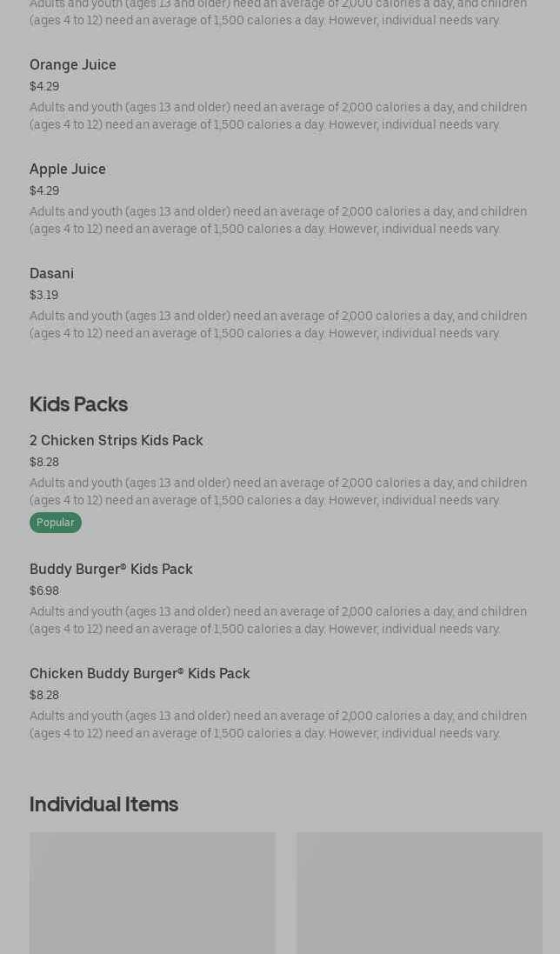Click the calorie description under Apple Juice
Screen dimensions: 560x954
coord(278,221)
